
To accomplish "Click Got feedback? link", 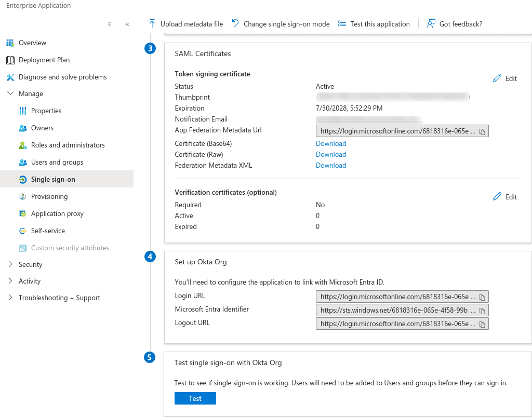I will coord(461,24).
